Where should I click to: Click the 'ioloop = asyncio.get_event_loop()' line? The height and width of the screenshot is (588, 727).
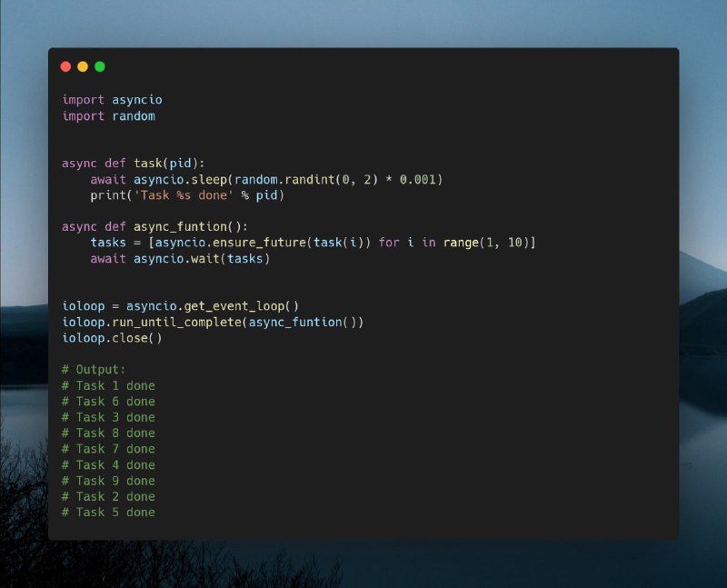point(181,306)
